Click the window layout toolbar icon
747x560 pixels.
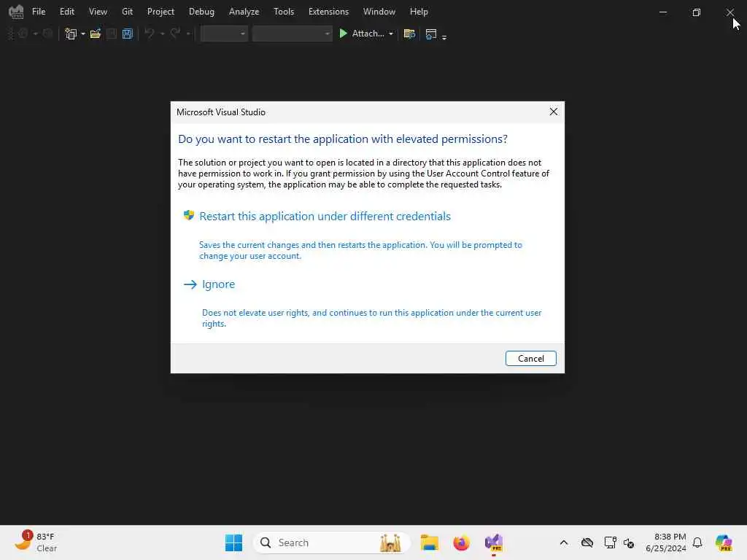click(x=431, y=34)
